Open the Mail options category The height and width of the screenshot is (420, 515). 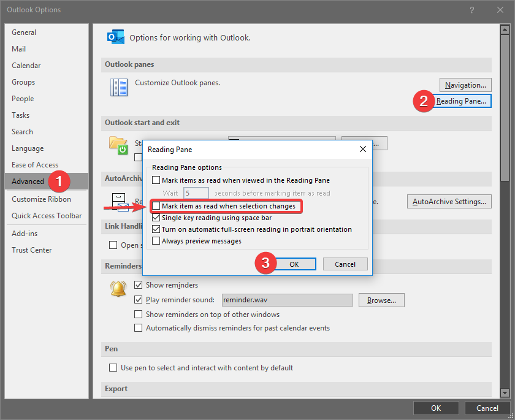click(x=47, y=49)
